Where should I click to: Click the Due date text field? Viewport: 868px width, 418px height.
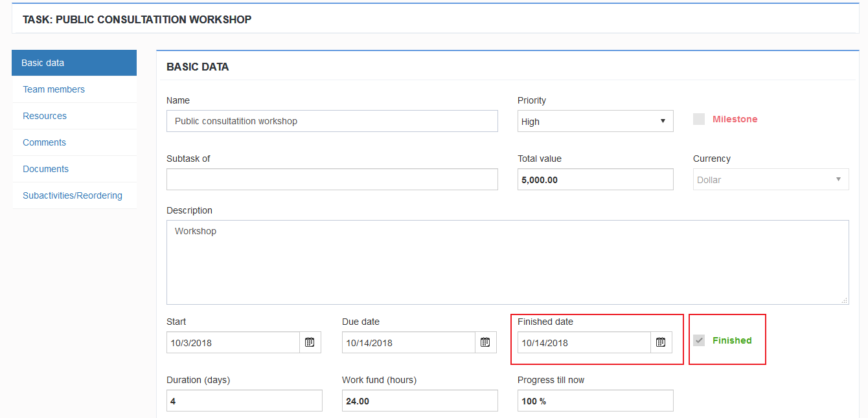point(409,342)
